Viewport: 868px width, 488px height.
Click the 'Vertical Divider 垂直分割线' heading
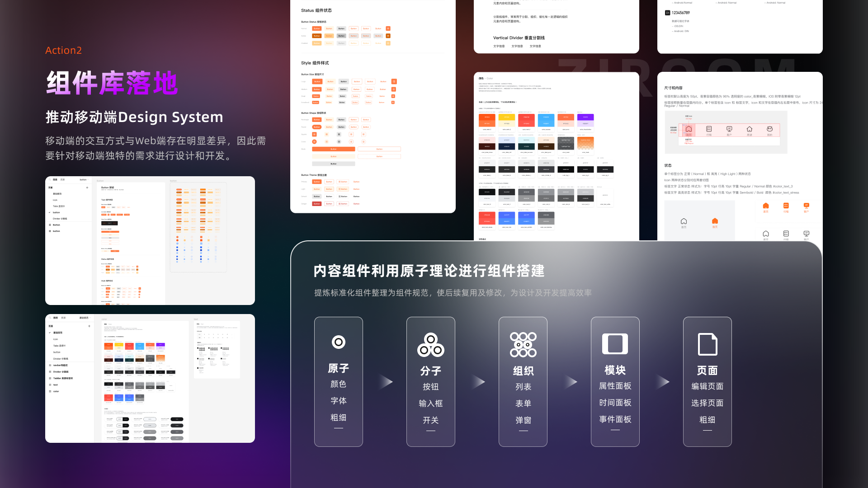tap(519, 38)
